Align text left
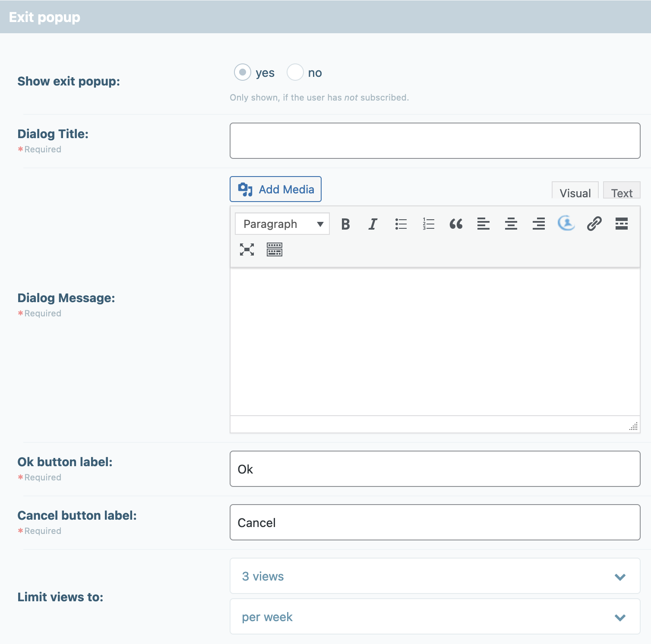This screenshot has height=644, width=651. tap(484, 224)
